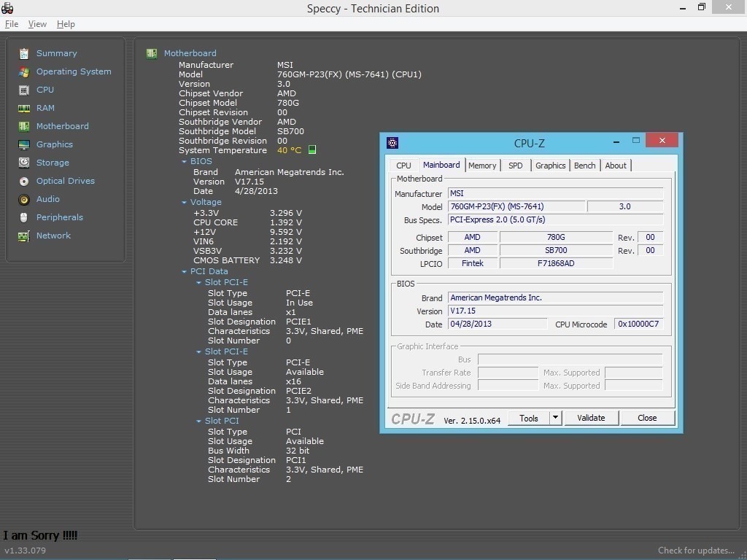The height and width of the screenshot is (560, 747).
Task: Click CMOS BATTERY voltage value 3.248 V
Action: (x=286, y=260)
